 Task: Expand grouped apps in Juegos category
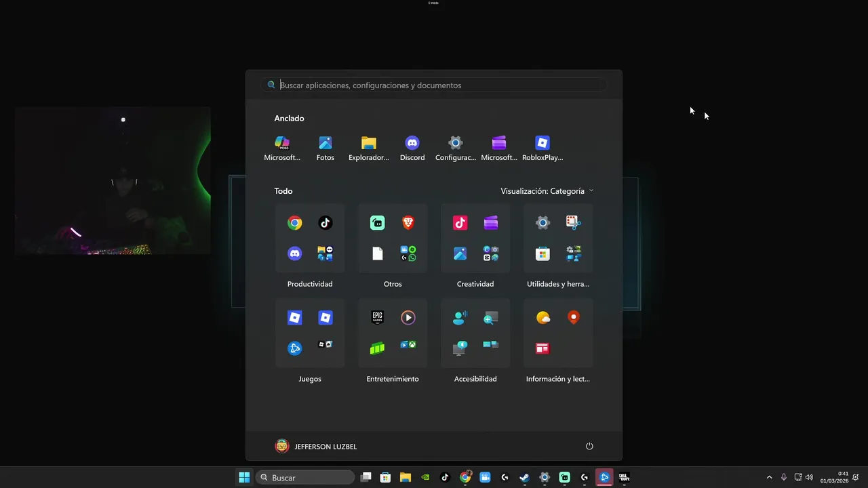(x=325, y=345)
